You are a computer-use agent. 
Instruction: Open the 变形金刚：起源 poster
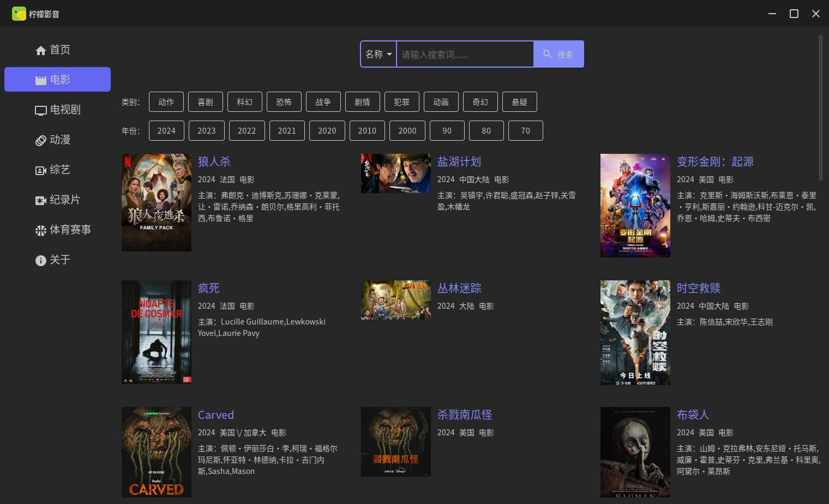click(635, 206)
